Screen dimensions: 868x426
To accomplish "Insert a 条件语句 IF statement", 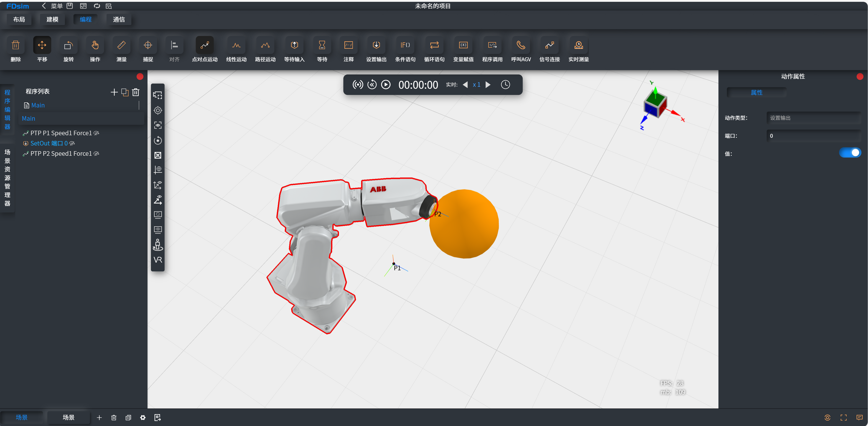I will 405,46.
